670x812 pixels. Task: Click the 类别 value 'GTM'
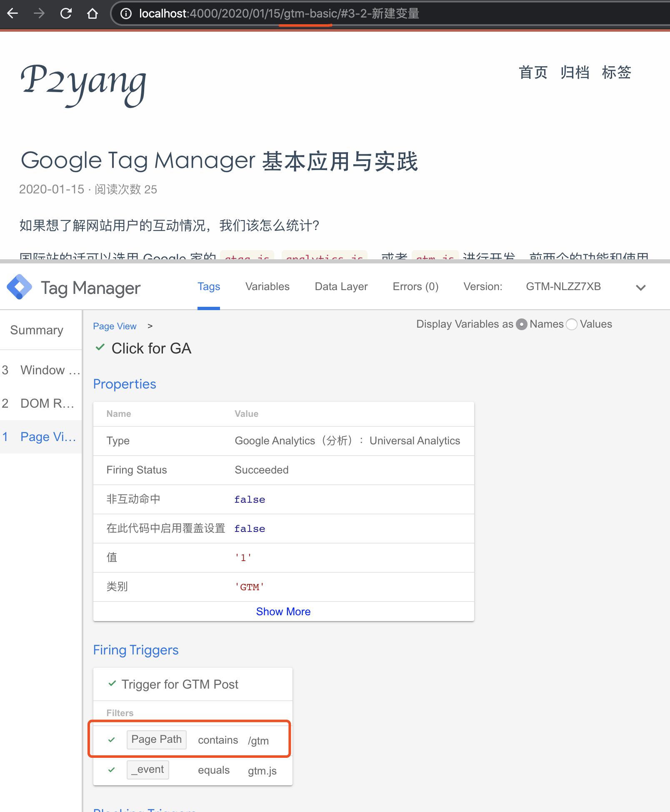point(250,587)
